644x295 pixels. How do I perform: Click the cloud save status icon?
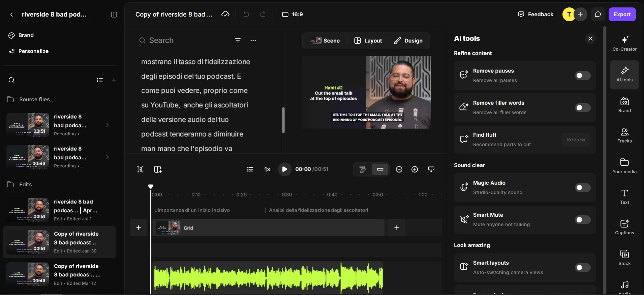(225, 14)
